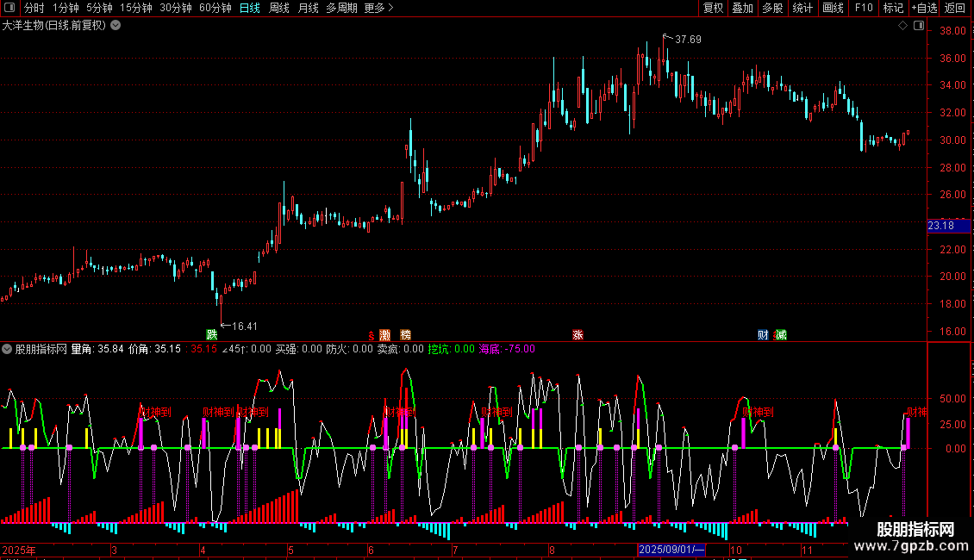974x560 pixels.
Task: Click the orange 激 event marker
Action: [384, 334]
